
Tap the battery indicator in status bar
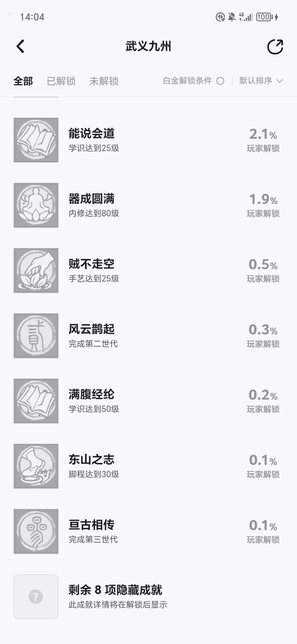(264, 17)
